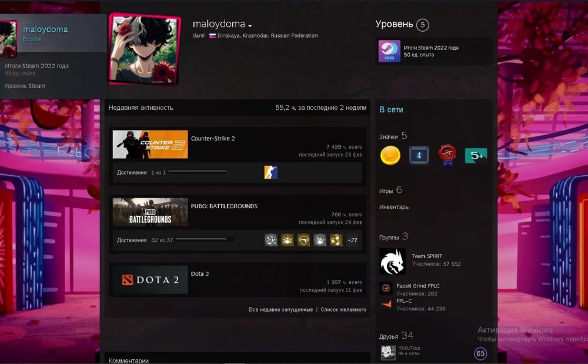Click the red wax seal badge
The image size is (588, 364).
[x=447, y=155]
